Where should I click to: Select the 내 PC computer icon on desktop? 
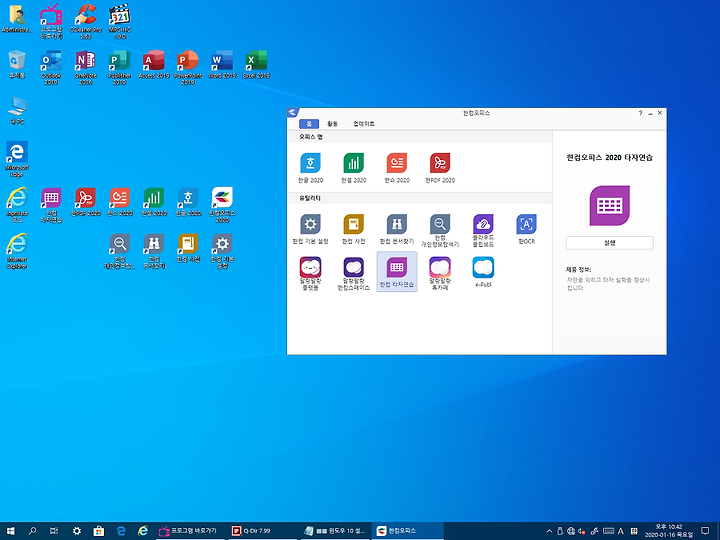17,111
